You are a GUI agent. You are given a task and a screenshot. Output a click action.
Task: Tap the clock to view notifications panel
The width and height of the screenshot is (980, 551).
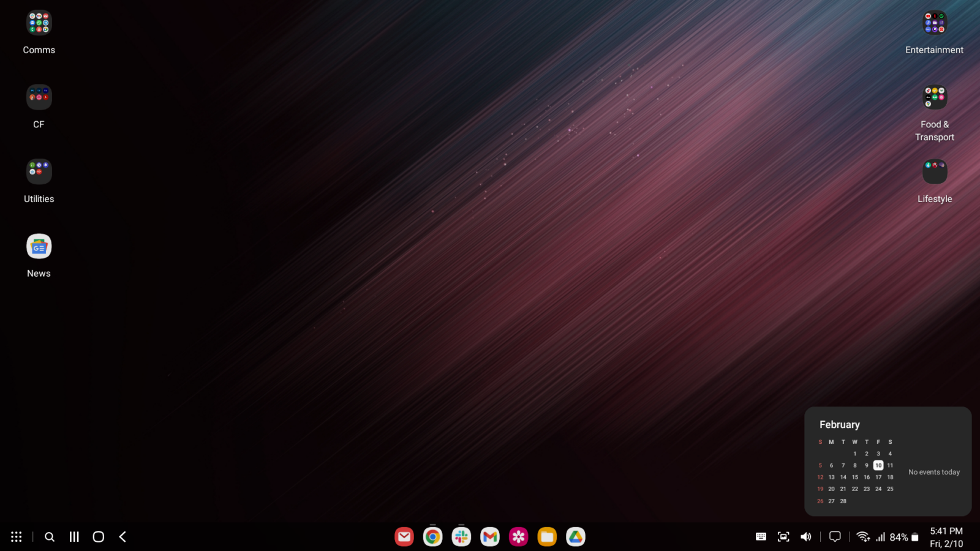[944, 537]
